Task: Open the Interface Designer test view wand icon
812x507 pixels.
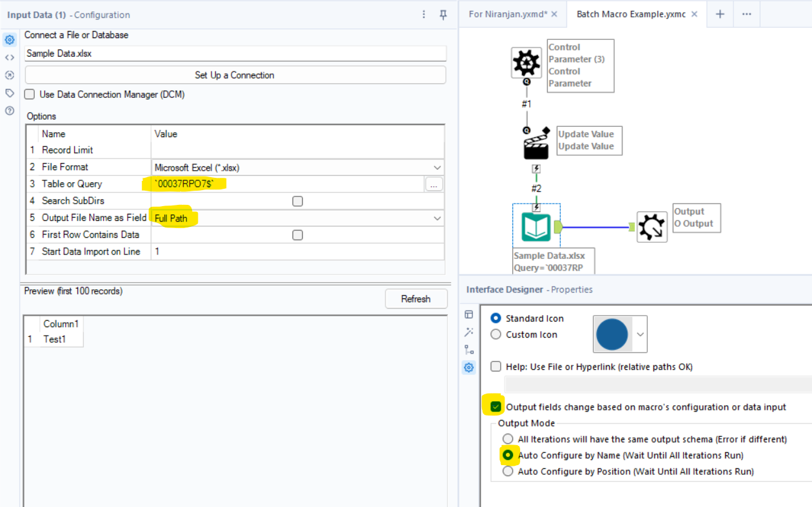Action: point(469,332)
